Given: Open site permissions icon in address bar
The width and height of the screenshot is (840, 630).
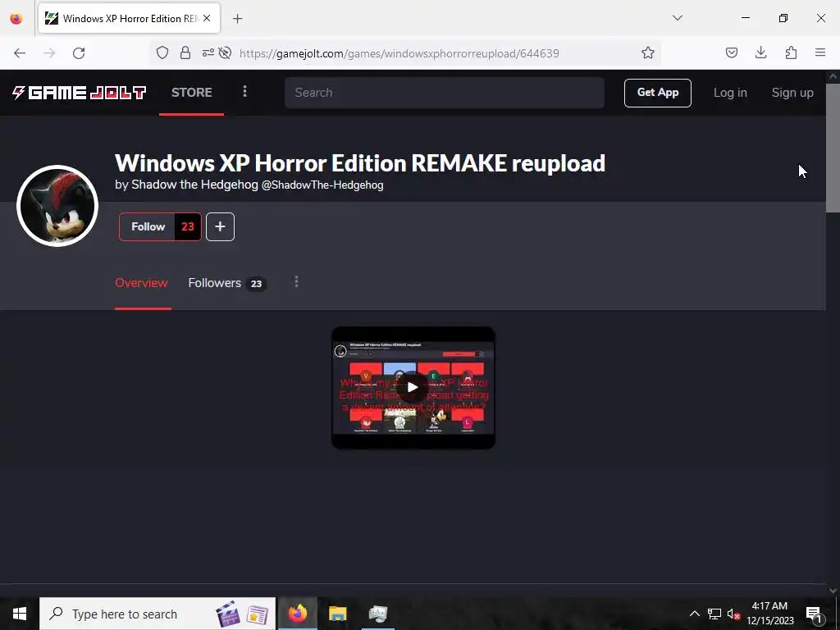Looking at the screenshot, I should point(208,52).
